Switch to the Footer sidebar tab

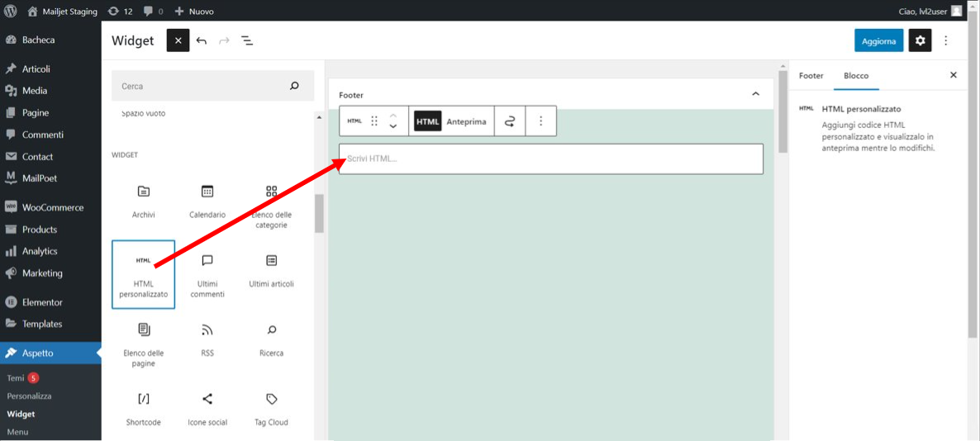pos(811,76)
